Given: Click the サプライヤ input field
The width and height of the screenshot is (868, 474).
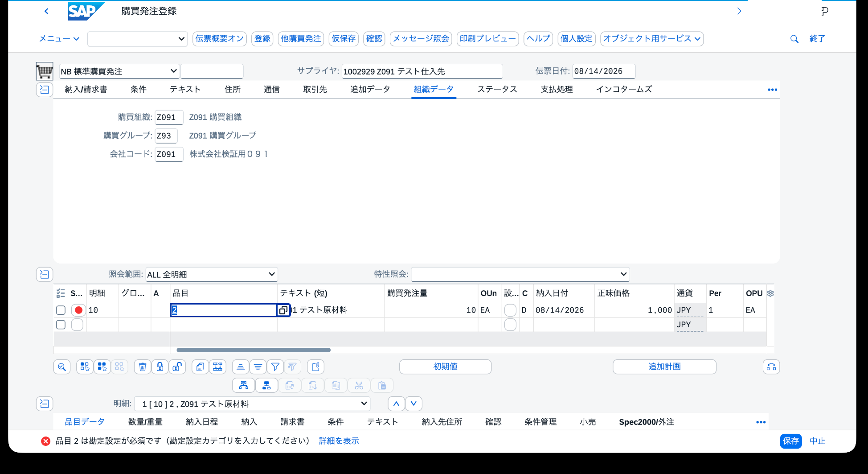Looking at the screenshot, I should click(422, 71).
